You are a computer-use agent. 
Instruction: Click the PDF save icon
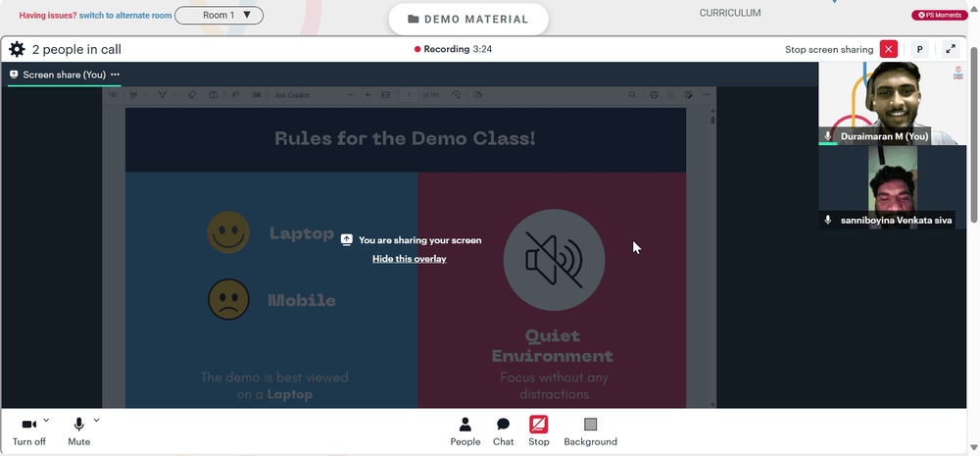pyautogui.click(x=671, y=95)
